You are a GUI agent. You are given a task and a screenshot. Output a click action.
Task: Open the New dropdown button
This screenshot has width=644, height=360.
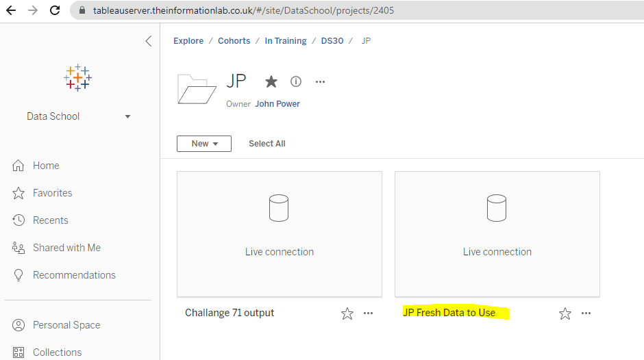pyautogui.click(x=204, y=144)
